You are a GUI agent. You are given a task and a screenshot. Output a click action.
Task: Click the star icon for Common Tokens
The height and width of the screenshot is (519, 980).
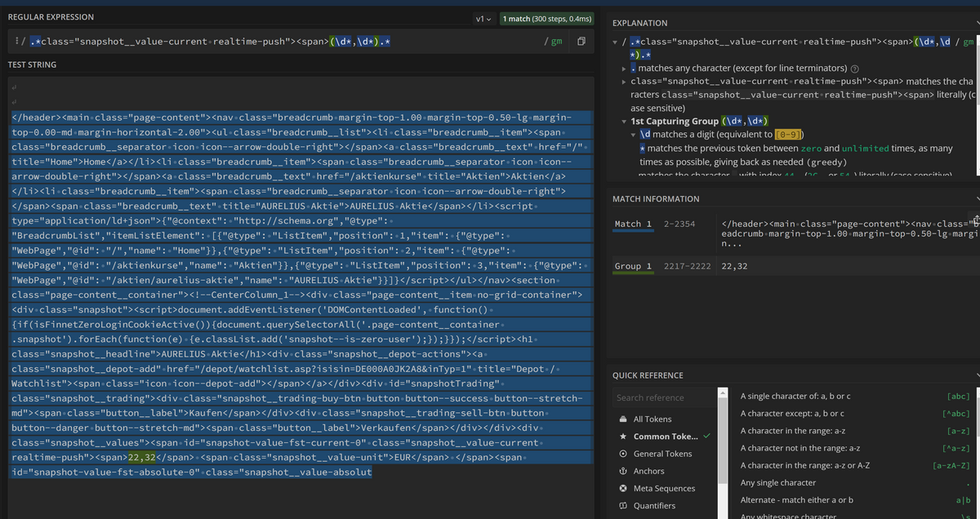click(x=624, y=437)
